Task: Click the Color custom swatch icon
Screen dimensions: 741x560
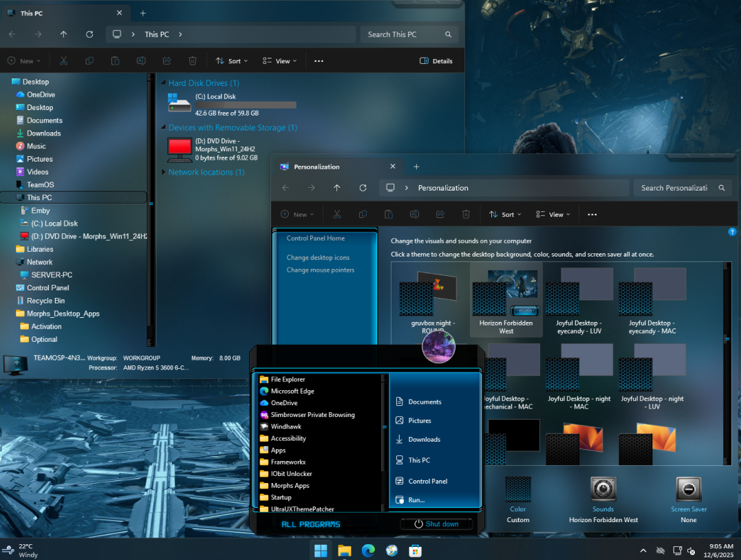Action: 518,489
